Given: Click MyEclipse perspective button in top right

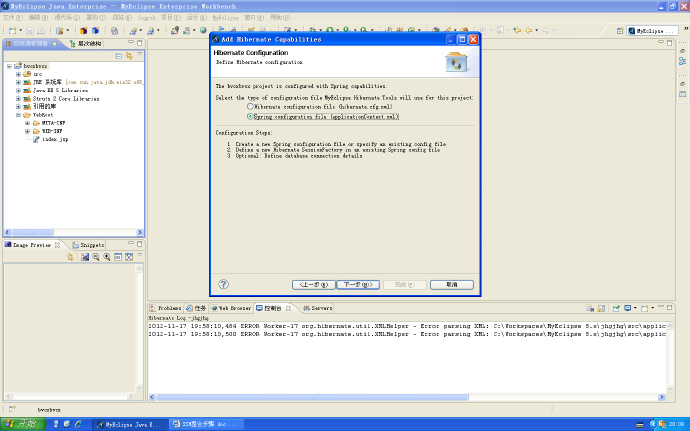Looking at the screenshot, I should point(653,30).
